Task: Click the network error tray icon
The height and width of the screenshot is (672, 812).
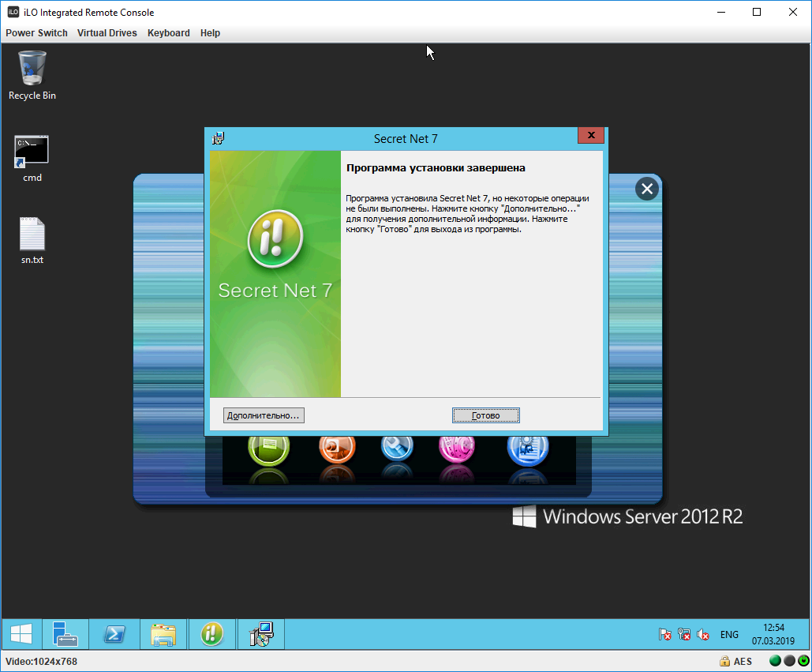Action: 684,634
